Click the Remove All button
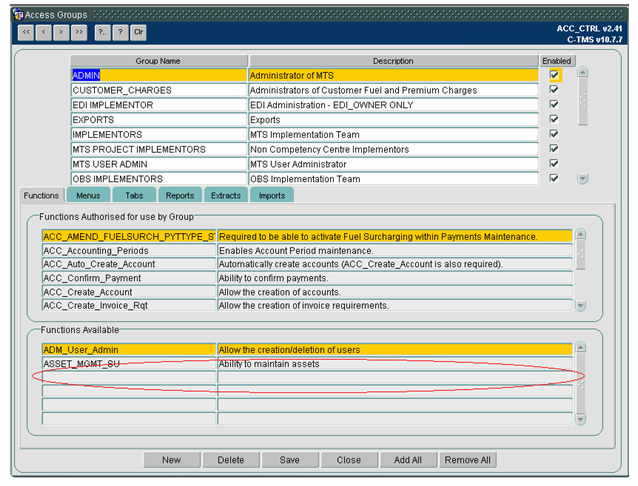The width and height of the screenshot is (638, 486). click(468, 460)
